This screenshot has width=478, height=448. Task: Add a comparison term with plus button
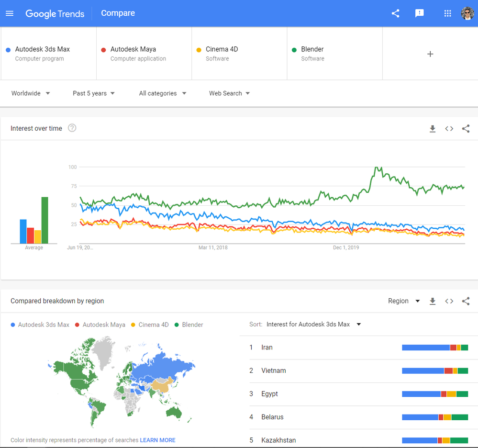(430, 54)
